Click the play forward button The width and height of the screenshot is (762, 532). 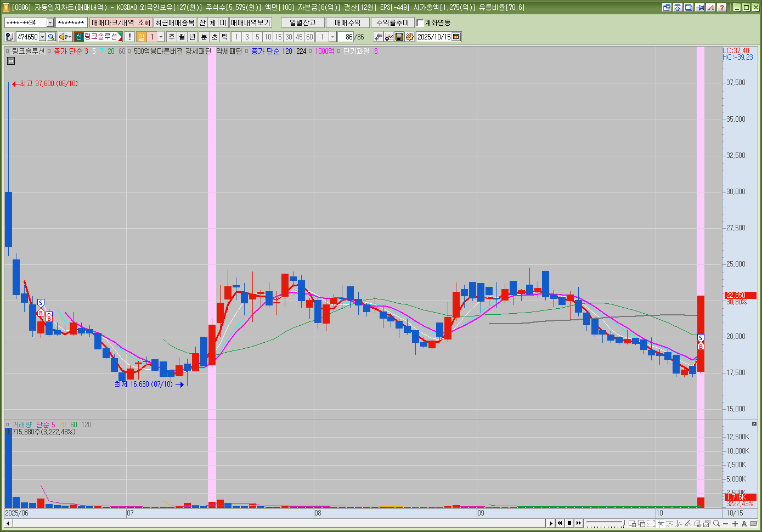point(551,523)
